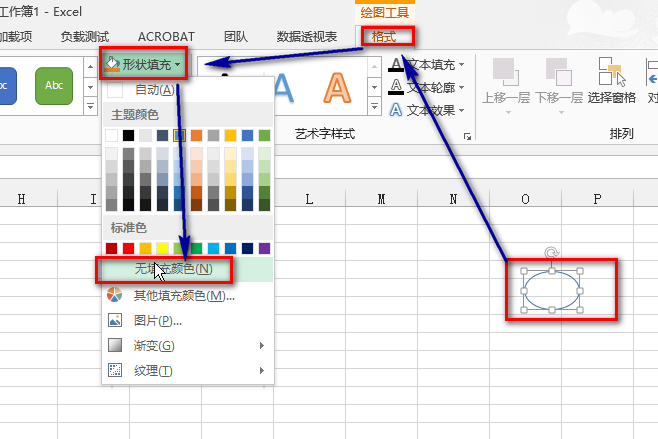This screenshot has width=658, height=439.
Task: Open the 数据透视表 ribbon tab
Action: (x=307, y=37)
